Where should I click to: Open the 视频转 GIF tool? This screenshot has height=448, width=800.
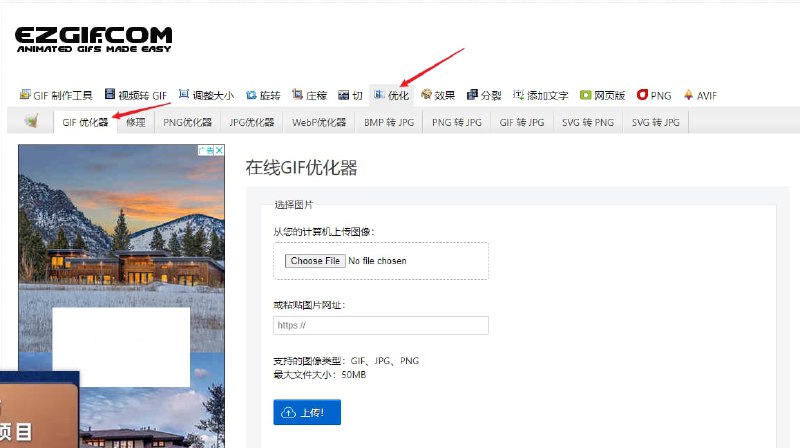click(135, 95)
